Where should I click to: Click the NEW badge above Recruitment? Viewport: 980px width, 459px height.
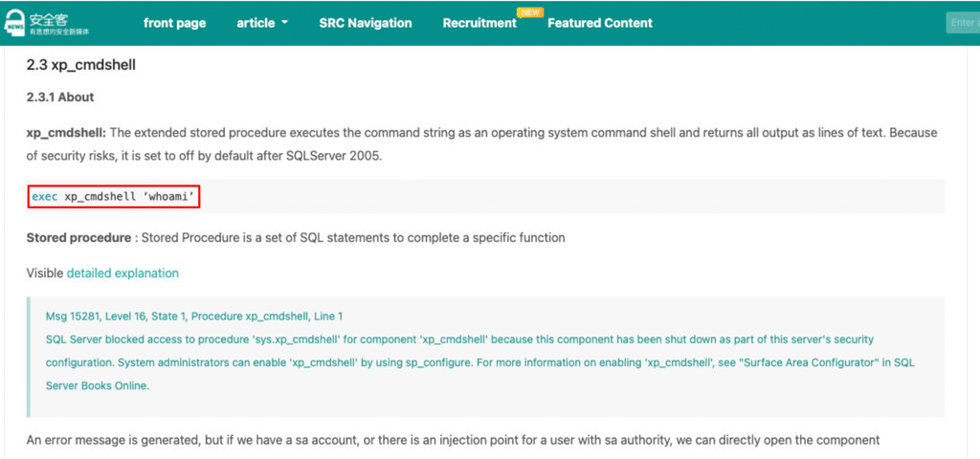528,12
